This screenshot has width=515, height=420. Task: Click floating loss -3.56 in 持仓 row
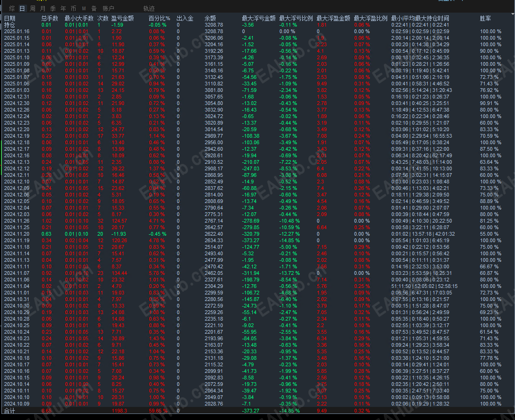pyautogui.click(x=248, y=25)
